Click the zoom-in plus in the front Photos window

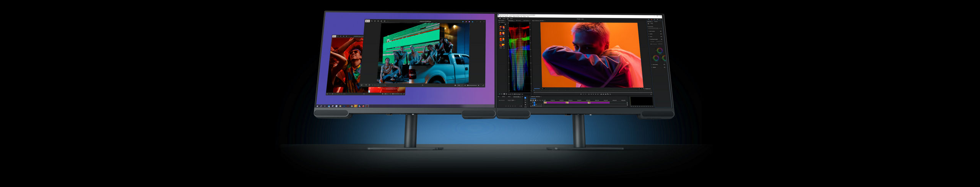(x=479, y=85)
